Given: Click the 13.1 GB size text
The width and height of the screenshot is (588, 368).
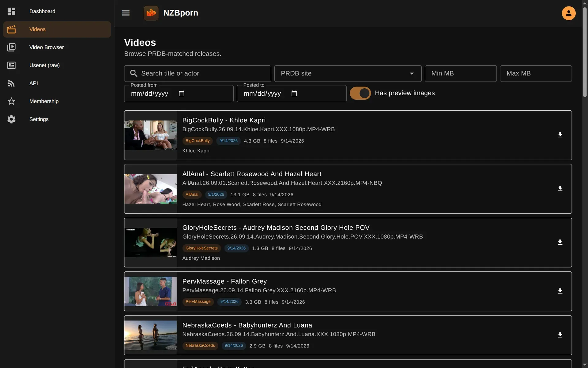Looking at the screenshot, I should (x=240, y=195).
